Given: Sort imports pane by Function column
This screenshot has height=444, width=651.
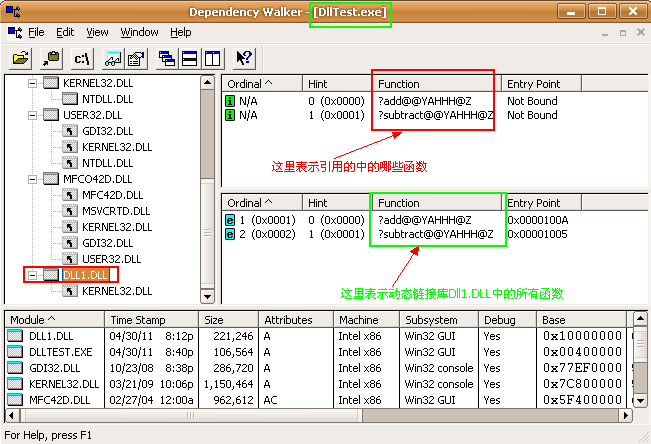Looking at the screenshot, I should pyautogui.click(x=437, y=84).
